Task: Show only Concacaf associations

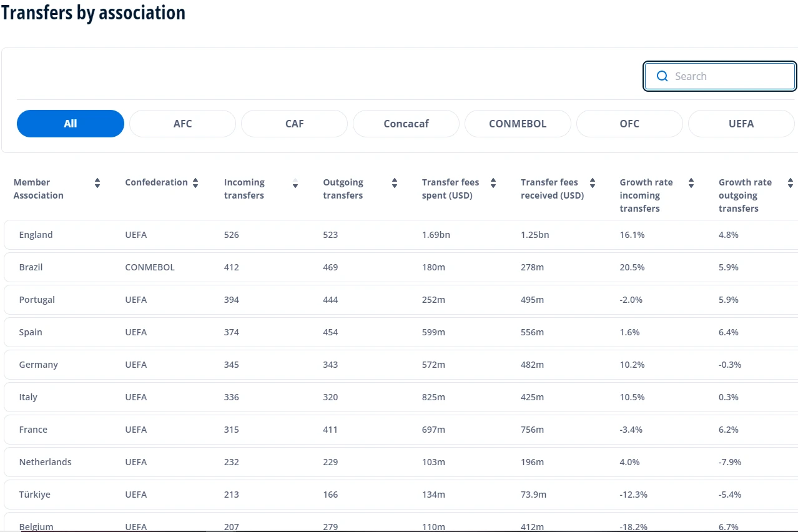Action: click(x=406, y=124)
